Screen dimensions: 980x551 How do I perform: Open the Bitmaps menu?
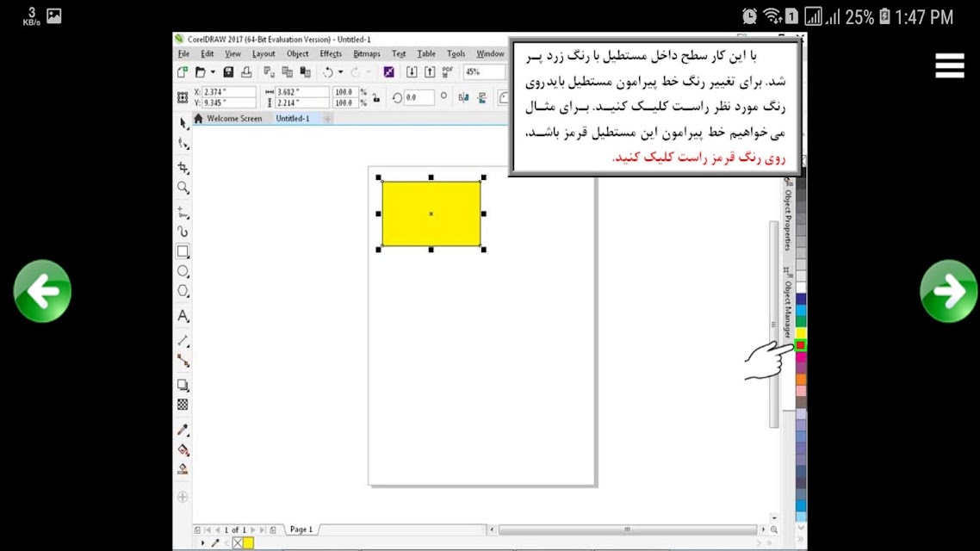[366, 53]
